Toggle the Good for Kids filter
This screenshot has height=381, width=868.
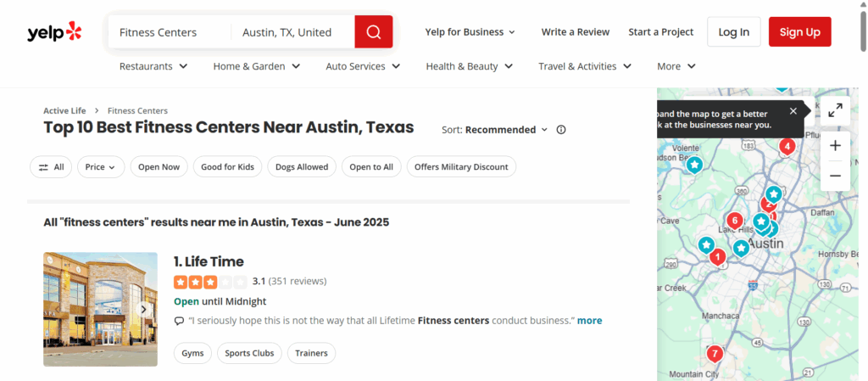227,166
